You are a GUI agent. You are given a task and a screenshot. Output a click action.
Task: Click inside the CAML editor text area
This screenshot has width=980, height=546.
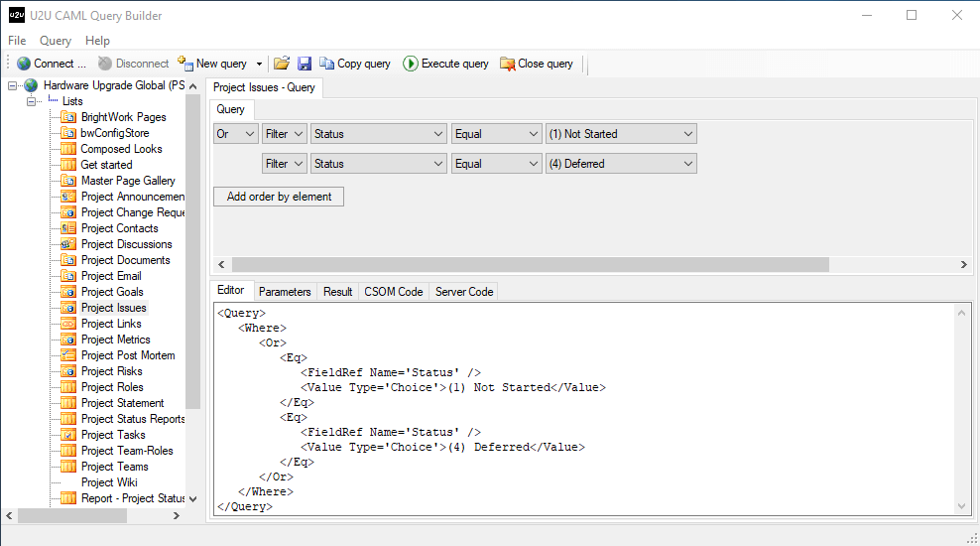[584, 409]
